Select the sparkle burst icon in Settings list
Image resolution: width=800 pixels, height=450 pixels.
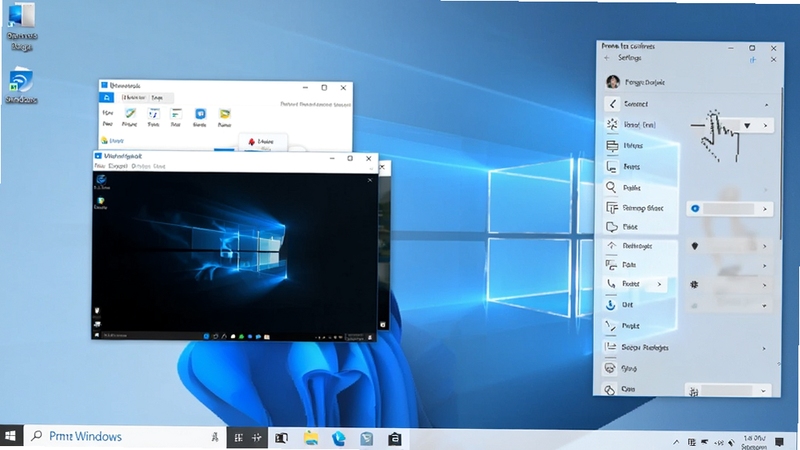pyautogui.click(x=612, y=124)
